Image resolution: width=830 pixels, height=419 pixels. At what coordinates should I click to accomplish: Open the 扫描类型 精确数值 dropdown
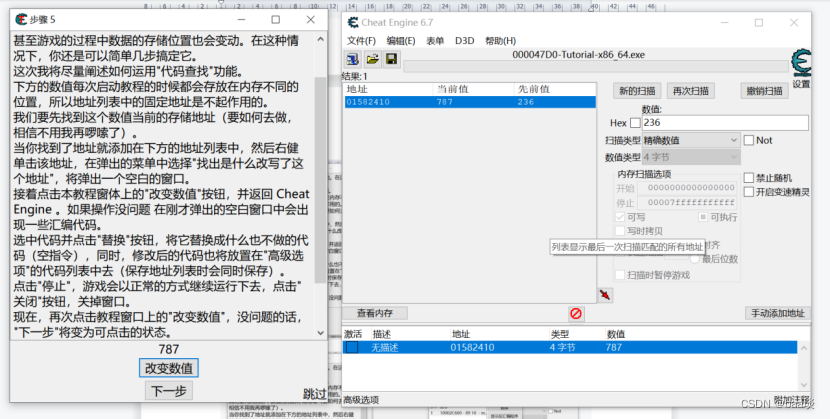(x=691, y=140)
